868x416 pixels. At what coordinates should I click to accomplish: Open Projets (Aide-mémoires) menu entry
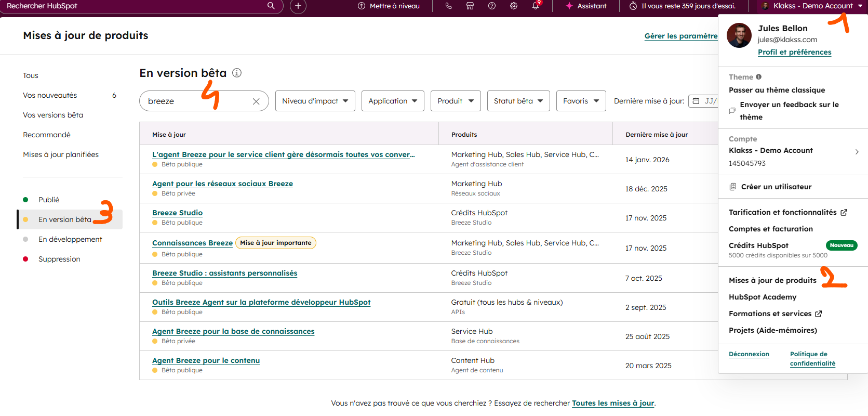point(773,330)
